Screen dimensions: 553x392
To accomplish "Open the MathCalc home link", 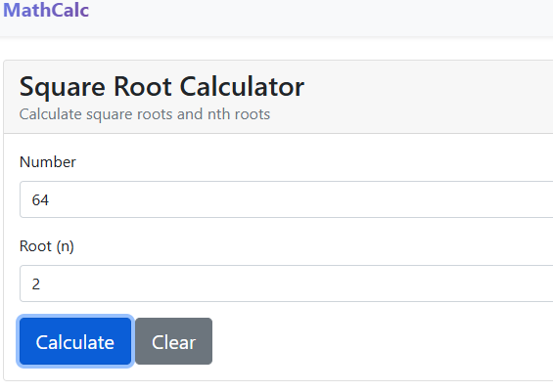I will [x=46, y=10].
